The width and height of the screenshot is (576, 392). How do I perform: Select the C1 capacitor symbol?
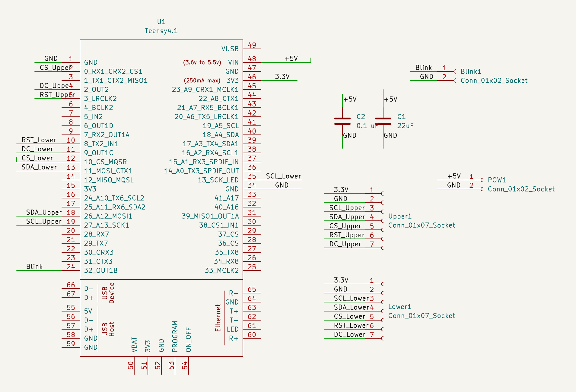(x=383, y=121)
